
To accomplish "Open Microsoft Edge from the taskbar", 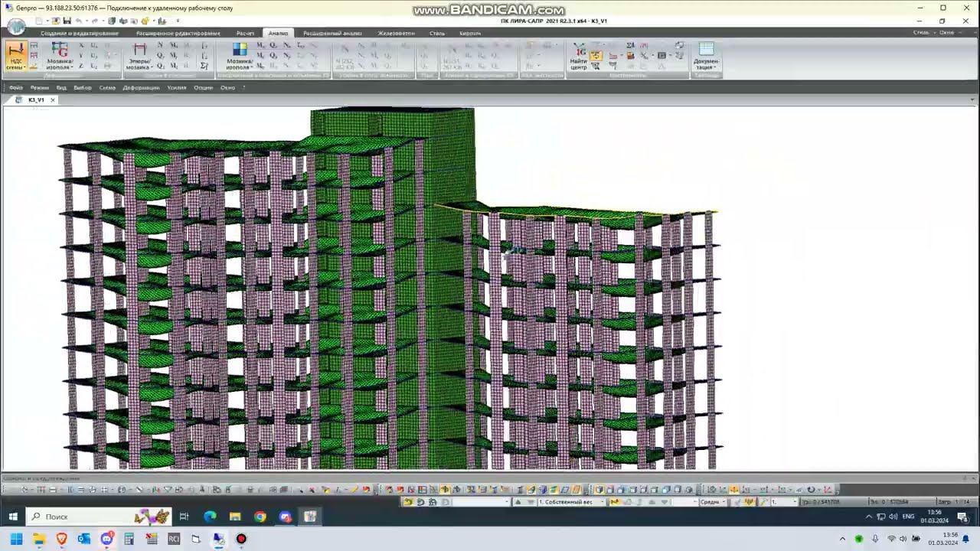I will click(x=210, y=517).
